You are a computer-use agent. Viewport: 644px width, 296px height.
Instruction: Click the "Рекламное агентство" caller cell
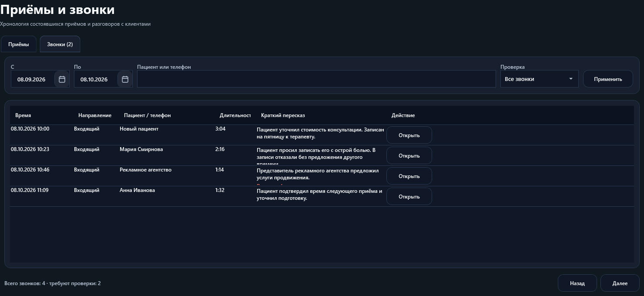(x=145, y=170)
